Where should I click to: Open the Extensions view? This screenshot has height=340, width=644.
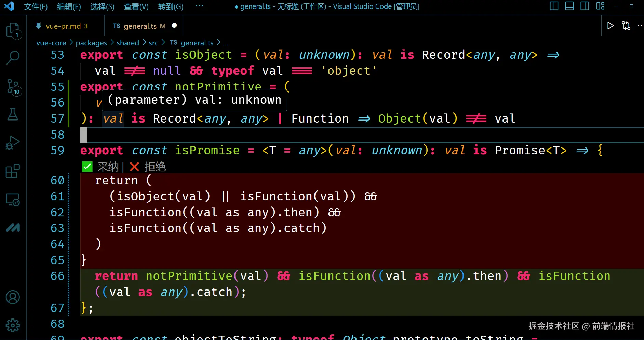(13, 171)
